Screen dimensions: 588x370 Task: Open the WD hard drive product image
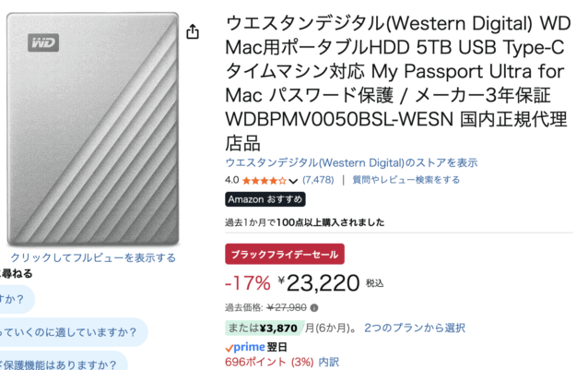[93, 129]
